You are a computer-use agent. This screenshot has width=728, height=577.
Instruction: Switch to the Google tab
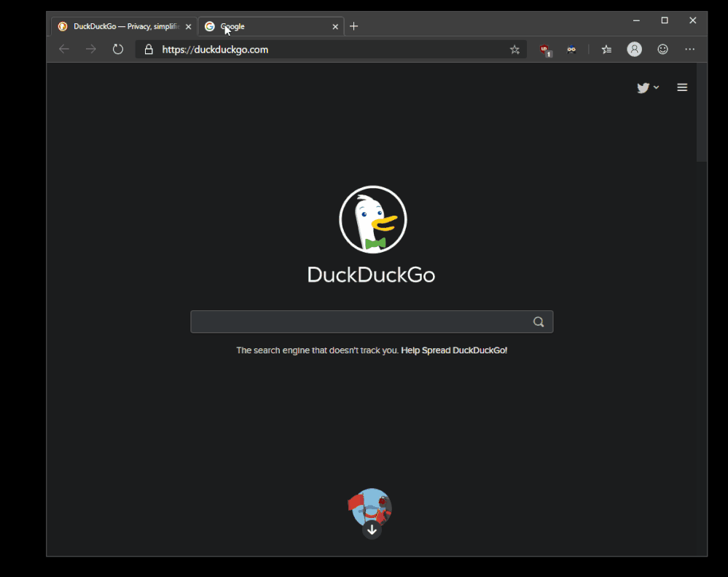pos(271,26)
